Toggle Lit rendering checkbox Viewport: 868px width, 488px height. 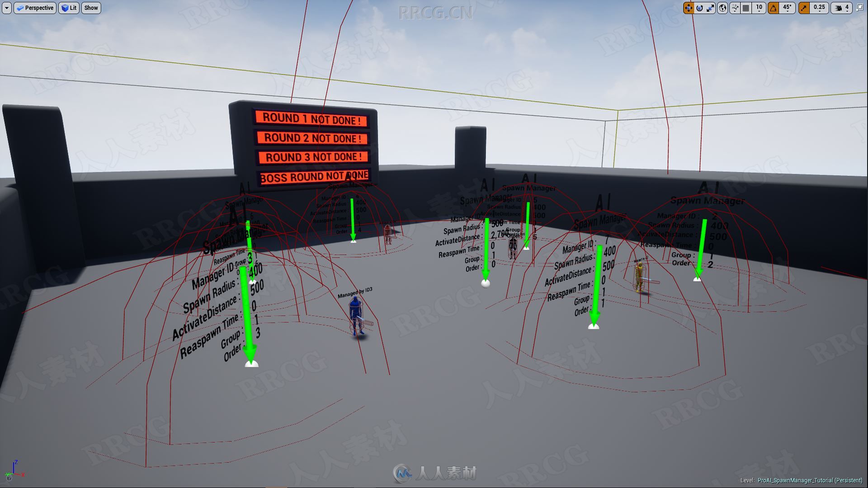(68, 8)
